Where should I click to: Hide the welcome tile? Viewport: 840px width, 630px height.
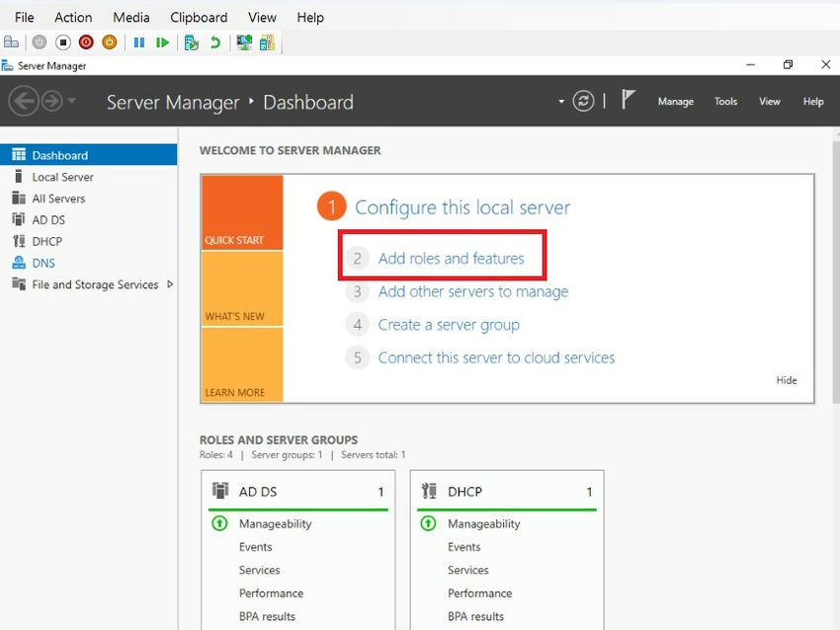pos(787,380)
